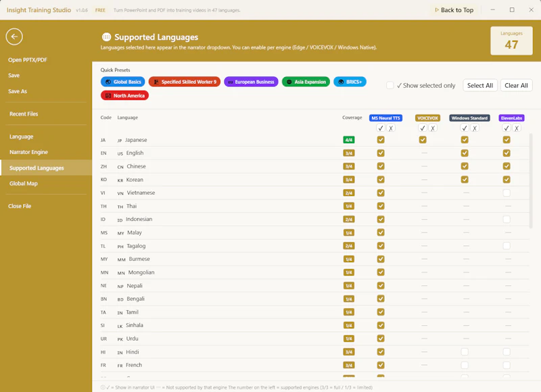Open Recent Files in the sidebar

click(x=24, y=114)
